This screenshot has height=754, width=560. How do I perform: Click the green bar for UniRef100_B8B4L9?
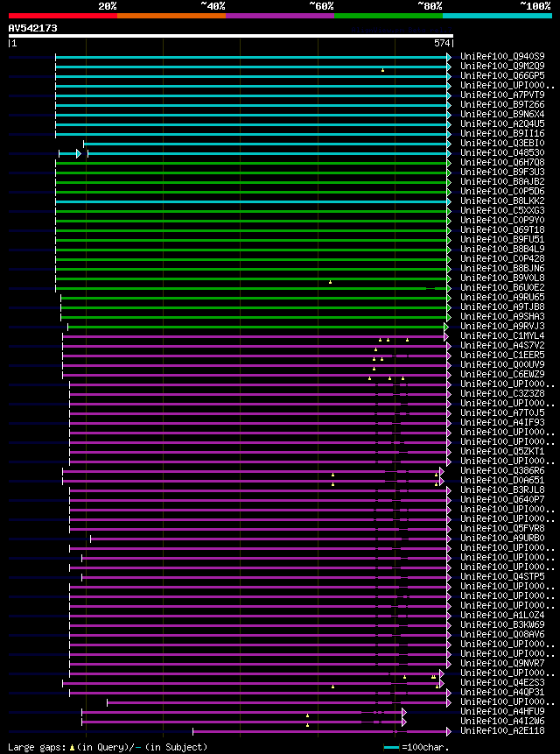pos(253,250)
